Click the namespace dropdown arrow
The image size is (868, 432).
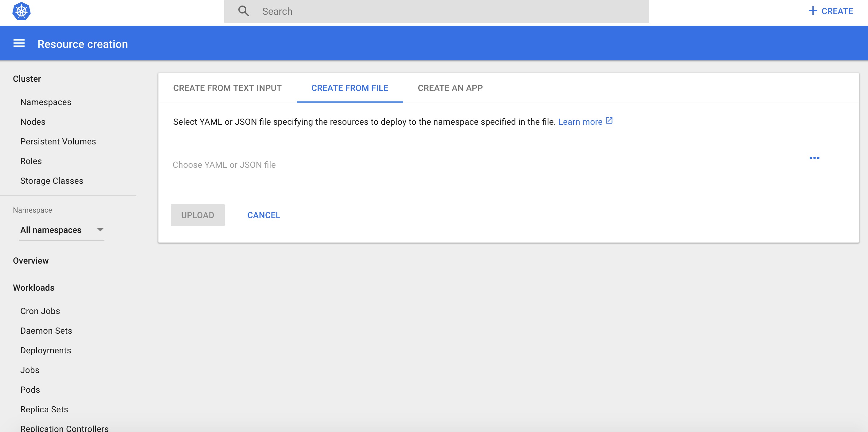tap(99, 230)
